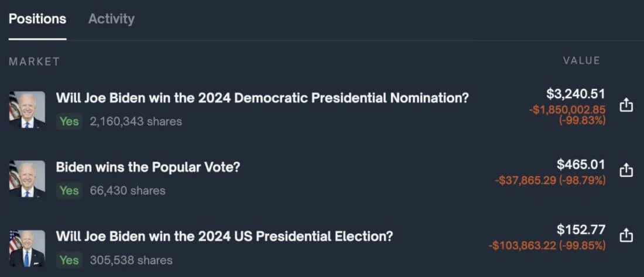The image size is (644, 277).
Task: Click the $152.77 position value
Action: (581, 229)
